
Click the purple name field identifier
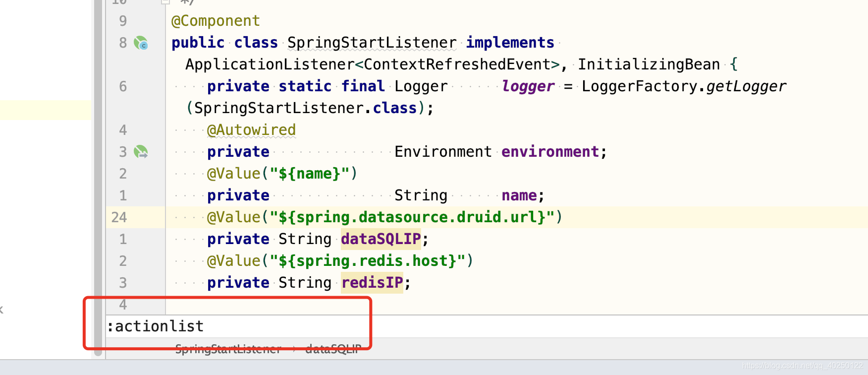tap(519, 195)
